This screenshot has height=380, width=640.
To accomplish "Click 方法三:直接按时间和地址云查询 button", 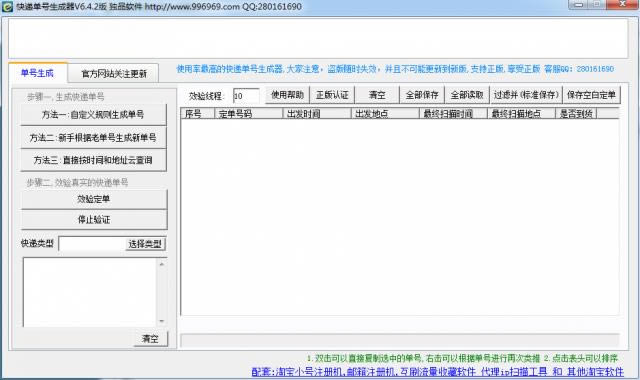I will coord(93,160).
